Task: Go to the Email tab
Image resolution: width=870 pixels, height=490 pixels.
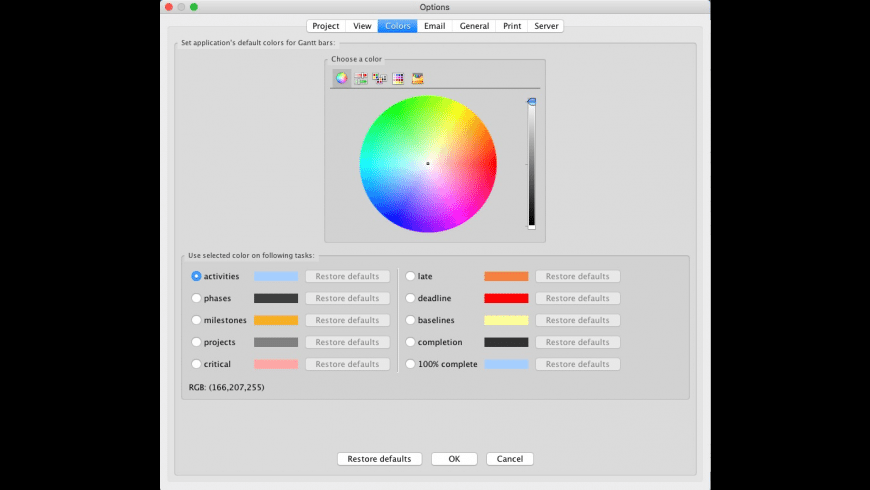Action: tap(434, 26)
